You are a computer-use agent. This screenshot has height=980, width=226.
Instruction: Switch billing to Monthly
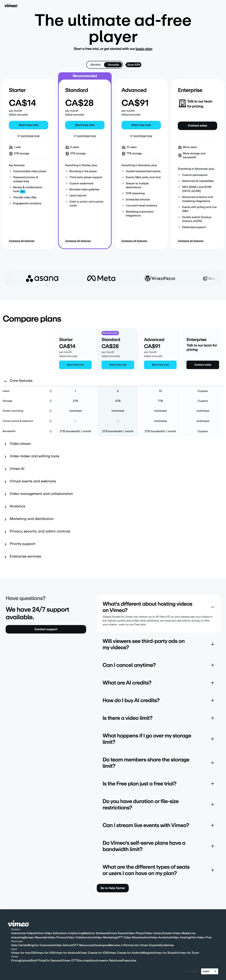point(96,65)
